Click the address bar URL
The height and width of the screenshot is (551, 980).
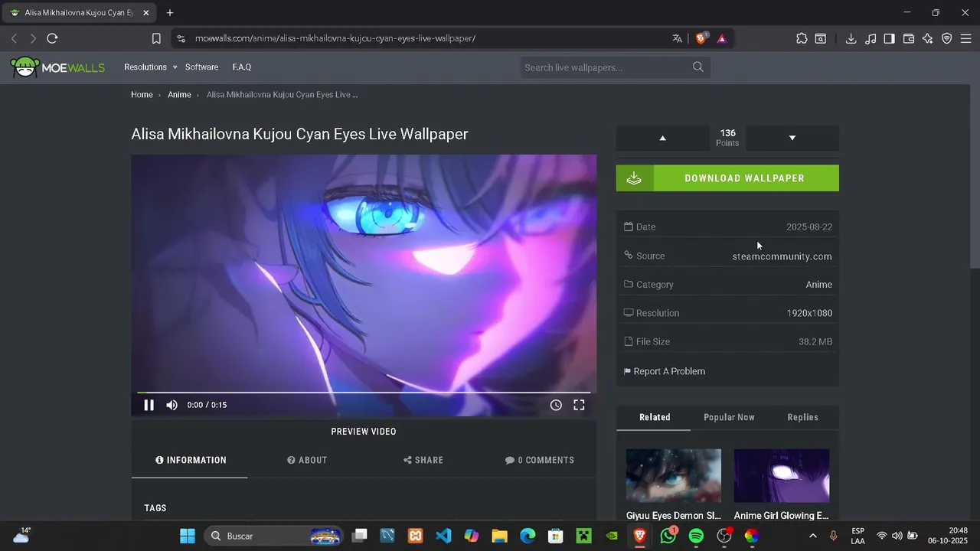pos(335,38)
